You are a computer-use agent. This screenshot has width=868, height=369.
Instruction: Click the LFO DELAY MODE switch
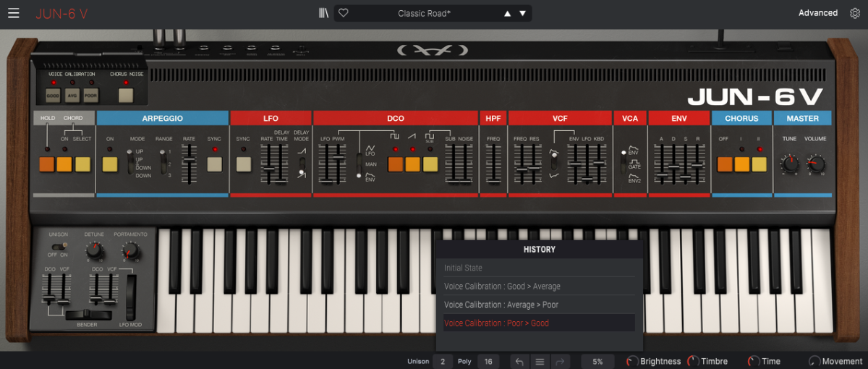pyautogui.click(x=302, y=164)
